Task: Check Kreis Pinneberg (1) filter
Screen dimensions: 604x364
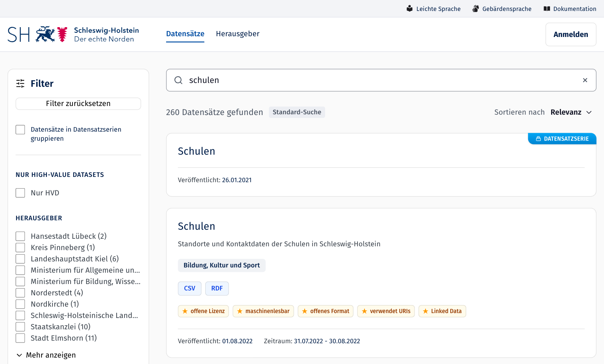Action: [x=20, y=247]
